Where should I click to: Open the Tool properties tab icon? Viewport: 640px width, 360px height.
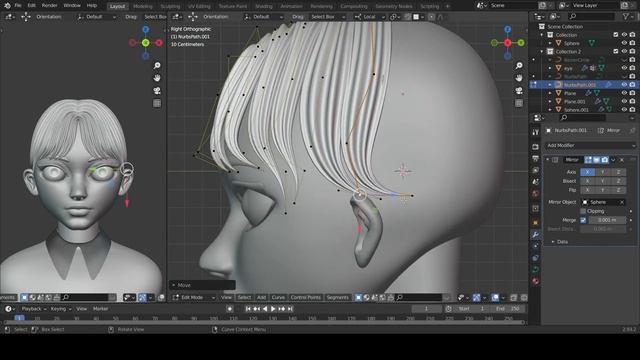pyautogui.click(x=536, y=132)
